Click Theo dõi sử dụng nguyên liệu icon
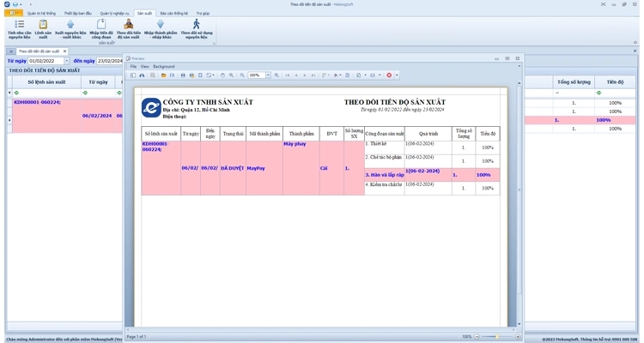The width and height of the screenshot is (644, 343). [195, 26]
